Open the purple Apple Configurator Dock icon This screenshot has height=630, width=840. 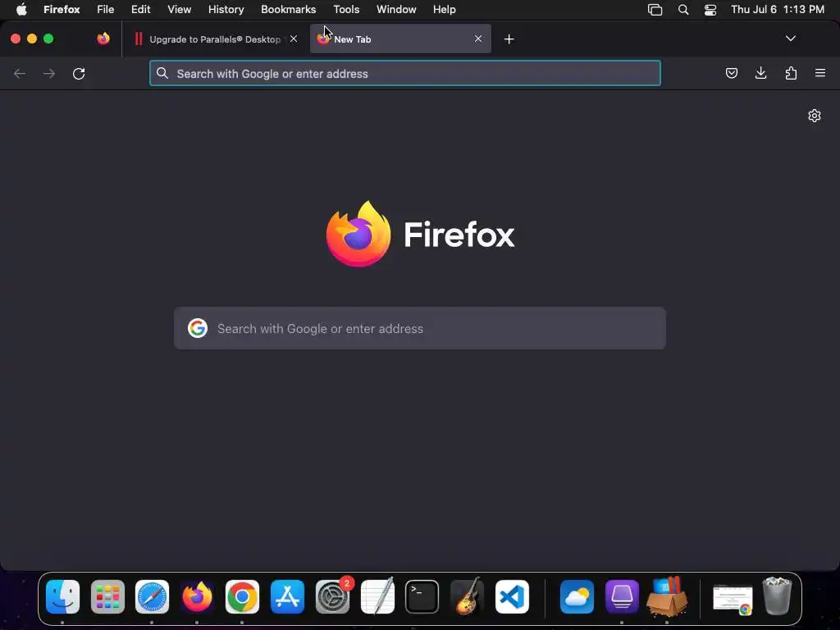coord(622,597)
